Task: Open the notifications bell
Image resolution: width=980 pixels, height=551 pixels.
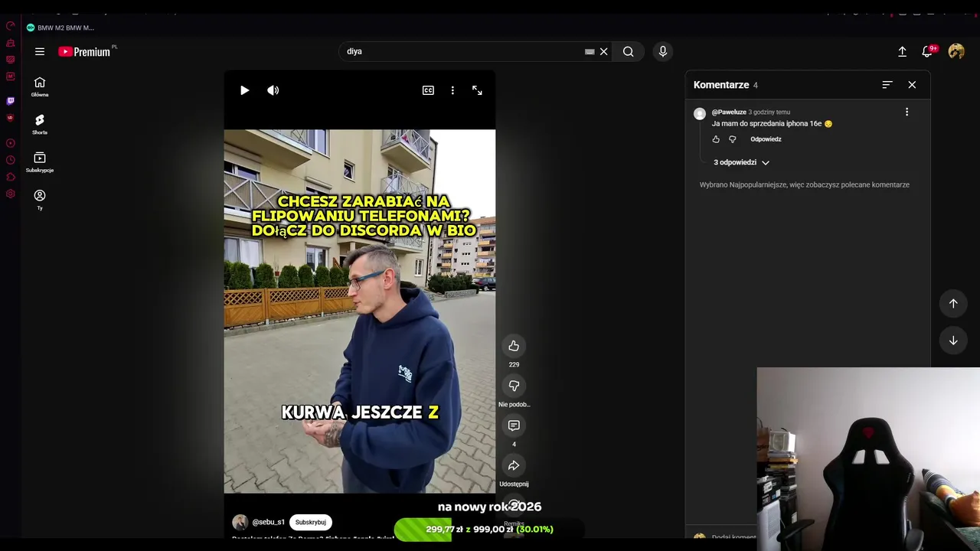Action: (x=928, y=51)
